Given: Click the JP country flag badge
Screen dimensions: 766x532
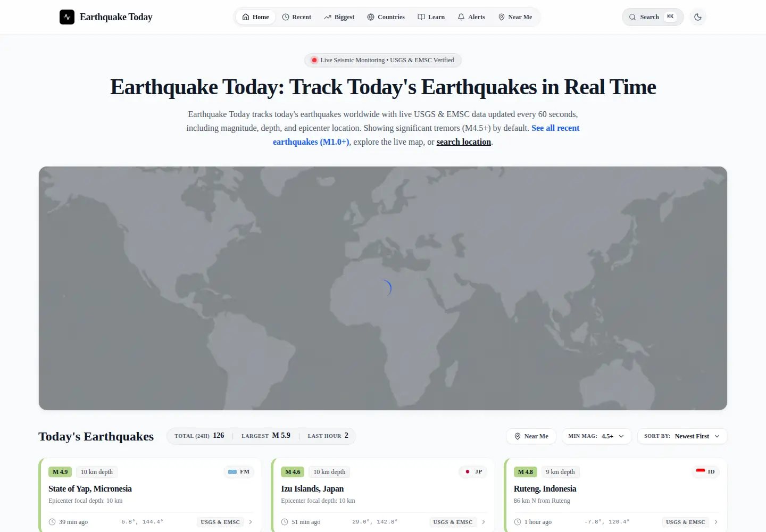Looking at the screenshot, I should click(473, 472).
